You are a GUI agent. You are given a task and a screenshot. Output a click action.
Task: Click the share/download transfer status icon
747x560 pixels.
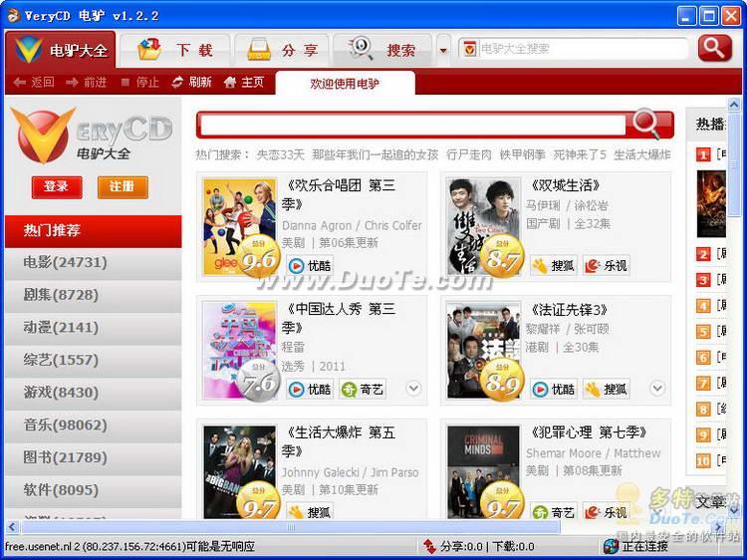[x=429, y=546]
